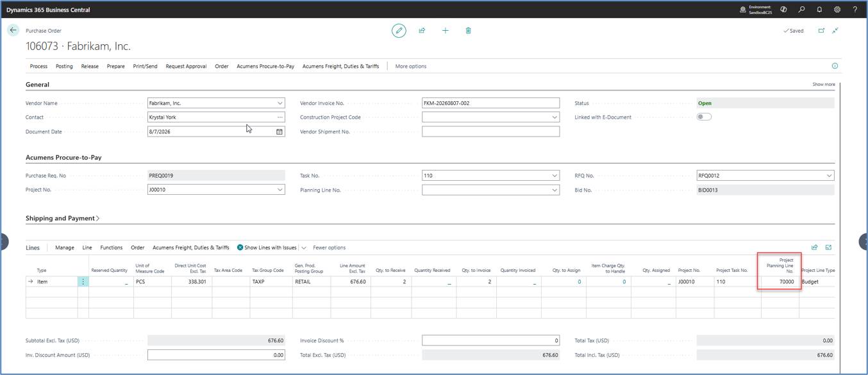Viewport: 868px width, 375px height.
Task: Open Contact field lookup ellipsis
Action: [280, 117]
